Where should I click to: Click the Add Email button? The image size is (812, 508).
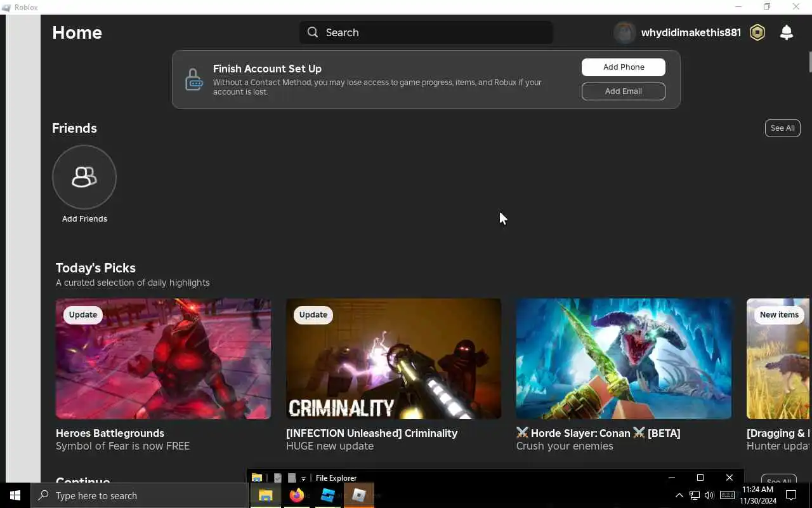tap(624, 91)
